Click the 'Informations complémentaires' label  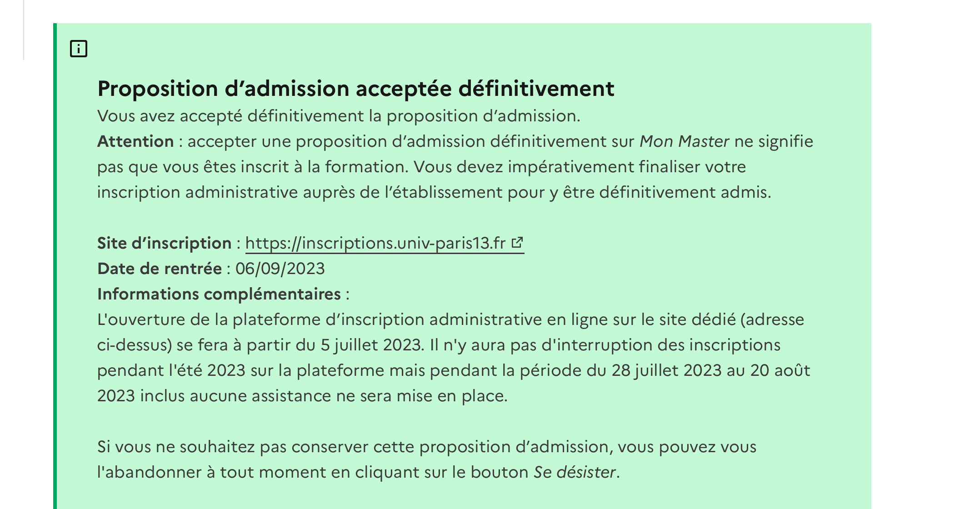click(219, 294)
